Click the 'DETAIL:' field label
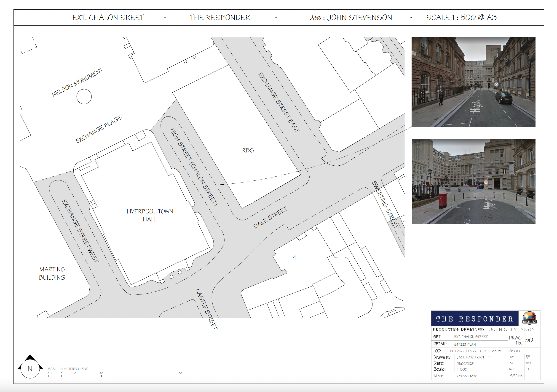Image resolution: width=557 pixels, height=392 pixels. pyautogui.click(x=440, y=344)
